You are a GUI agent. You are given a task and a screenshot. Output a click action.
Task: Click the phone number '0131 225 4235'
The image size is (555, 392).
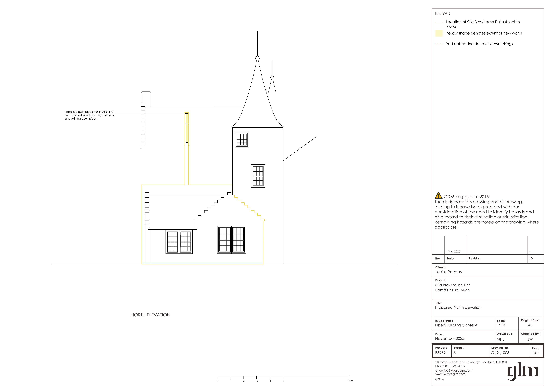pos(455,366)
